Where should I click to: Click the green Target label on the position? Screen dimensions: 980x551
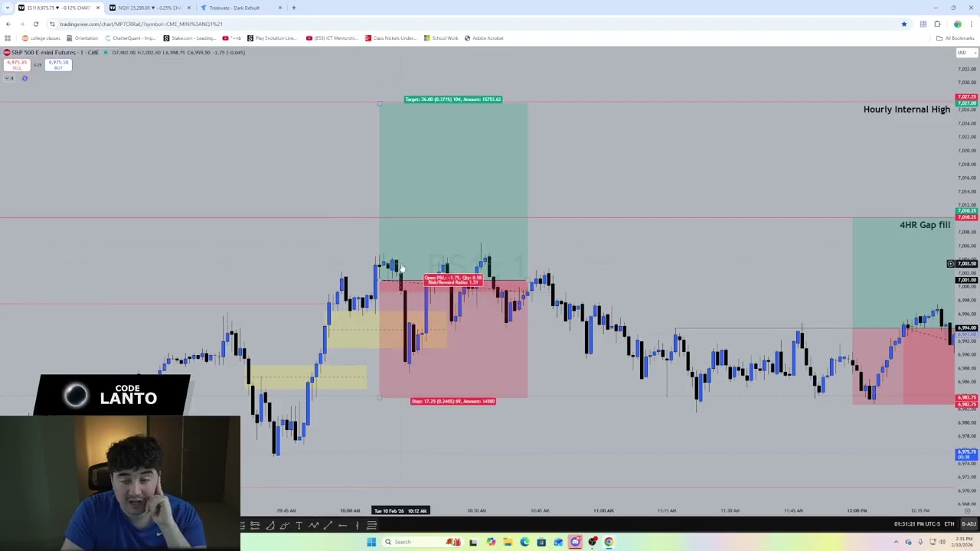point(453,99)
